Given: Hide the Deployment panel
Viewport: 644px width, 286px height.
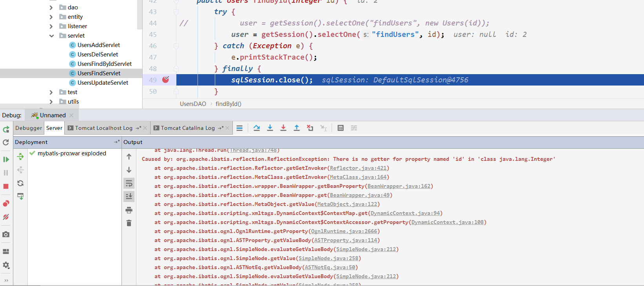Looking at the screenshot, I should [x=117, y=142].
